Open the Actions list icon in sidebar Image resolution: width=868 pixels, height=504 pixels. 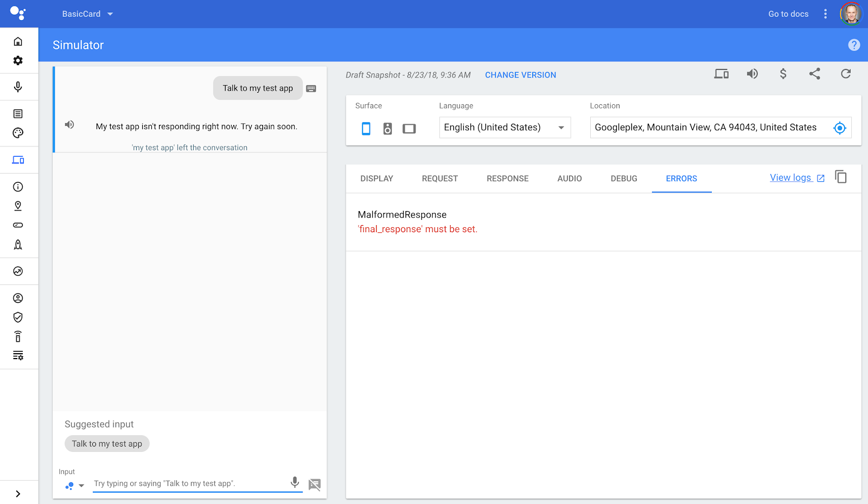[x=18, y=114]
